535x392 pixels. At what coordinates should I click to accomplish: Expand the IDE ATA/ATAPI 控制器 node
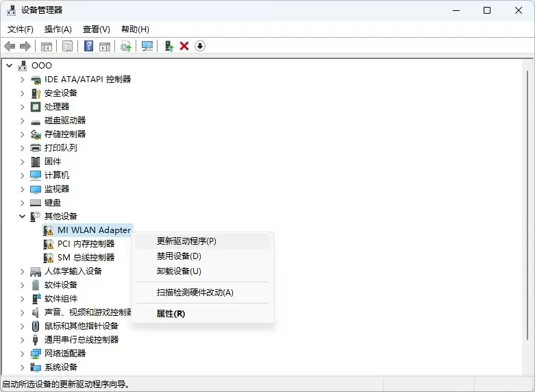22,79
